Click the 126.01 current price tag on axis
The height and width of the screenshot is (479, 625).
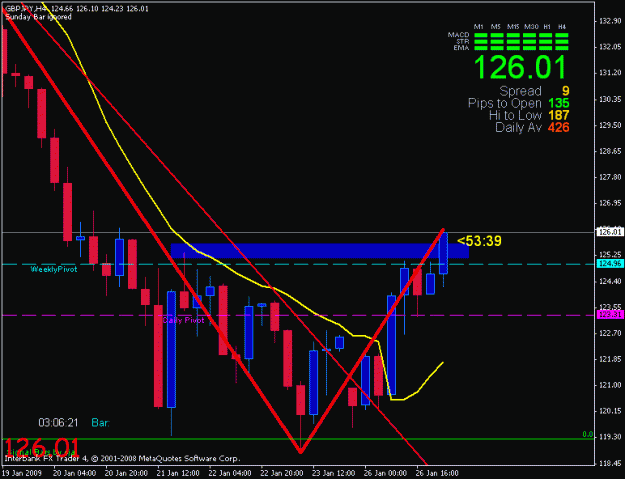point(610,232)
